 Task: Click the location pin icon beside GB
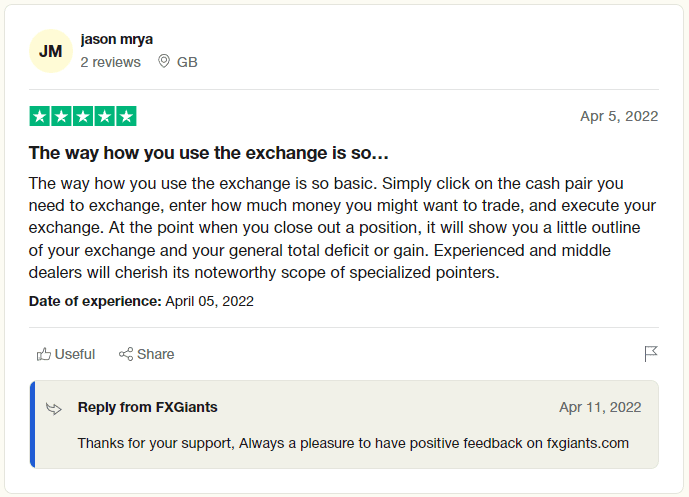(x=164, y=62)
